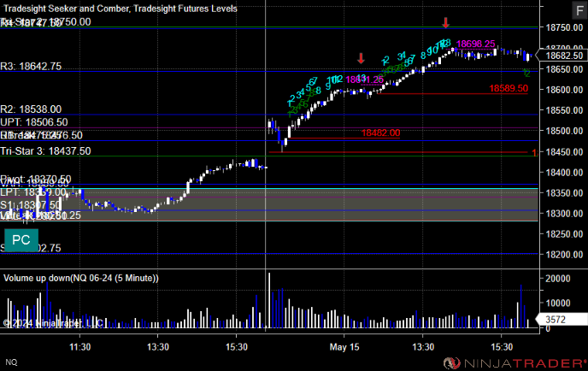Click the 18450.00 price axis label
This screenshot has height=371, width=588.
(564, 152)
